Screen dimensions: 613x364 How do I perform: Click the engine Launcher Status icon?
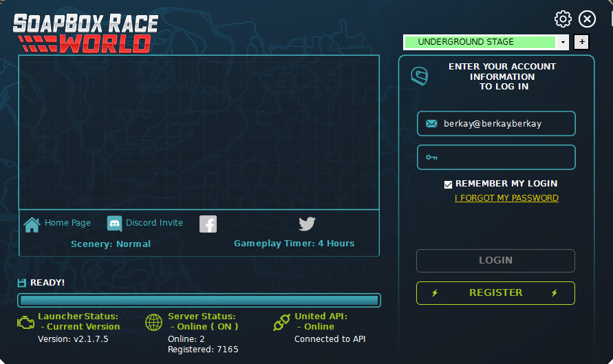tap(26, 323)
